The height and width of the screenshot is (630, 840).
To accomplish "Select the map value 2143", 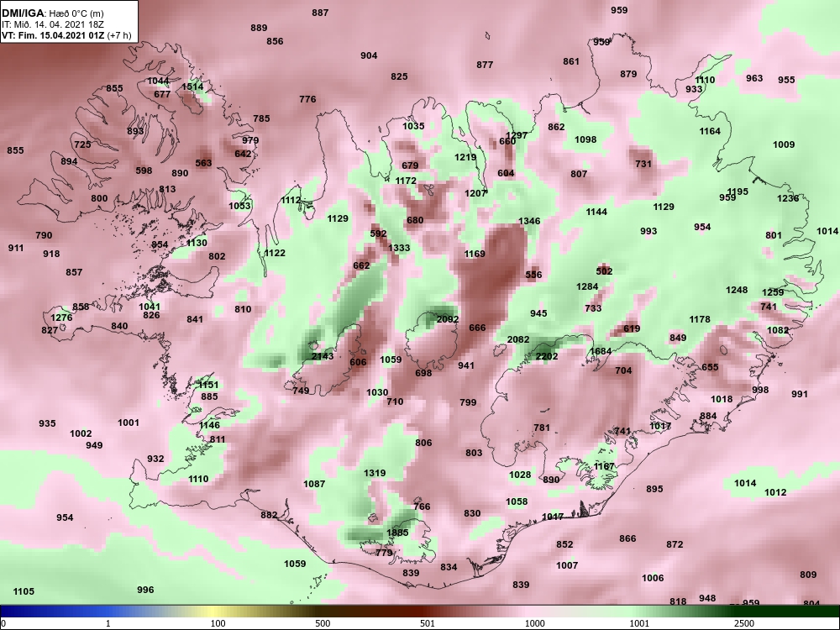I will click(323, 356).
